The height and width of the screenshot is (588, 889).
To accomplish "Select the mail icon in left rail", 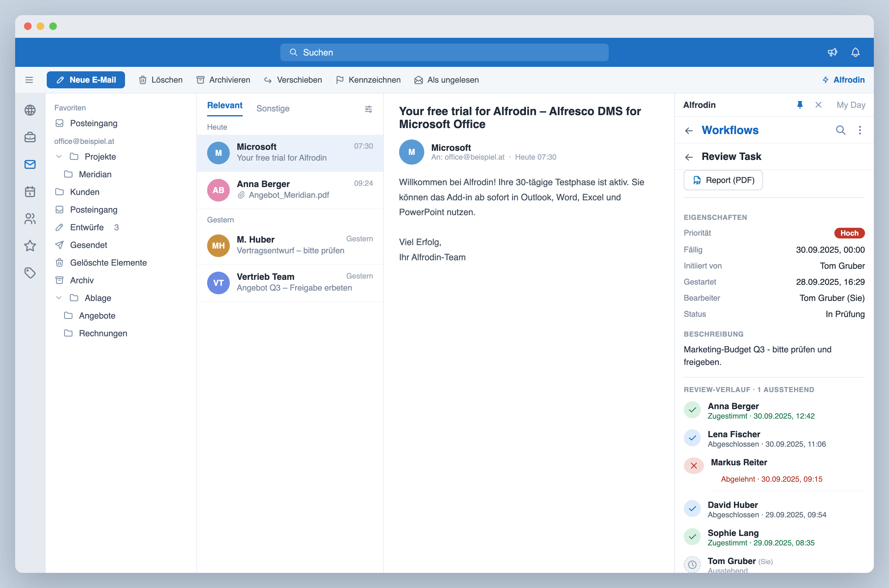I will click(x=30, y=164).
